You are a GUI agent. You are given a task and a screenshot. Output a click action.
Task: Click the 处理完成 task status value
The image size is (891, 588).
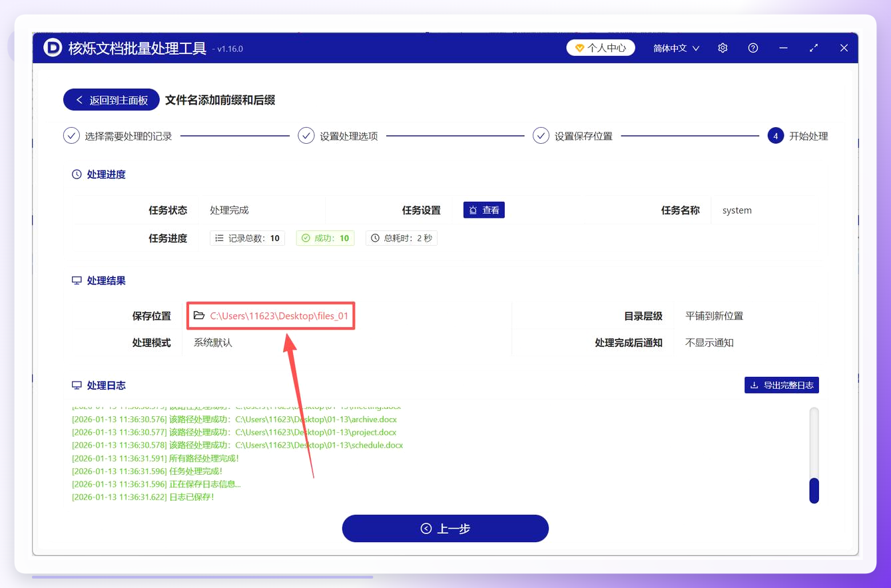click(229, 210)
